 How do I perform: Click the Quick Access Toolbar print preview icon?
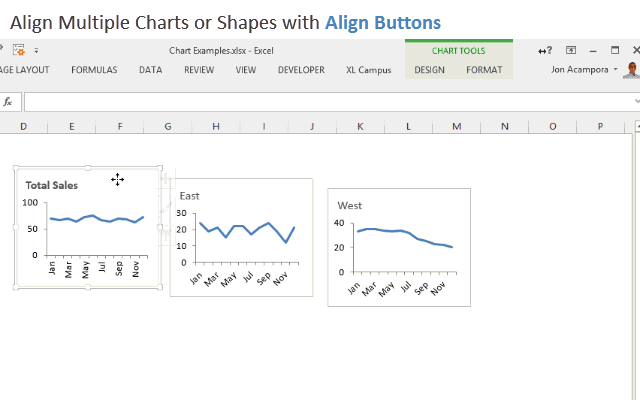[x=18, y=49]
